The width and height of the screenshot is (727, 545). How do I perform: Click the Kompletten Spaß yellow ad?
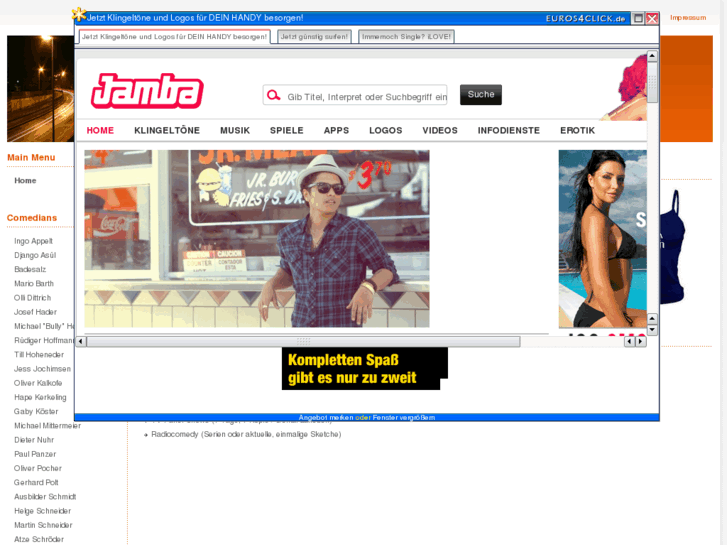pyautogui.click(x=364, y=369)
